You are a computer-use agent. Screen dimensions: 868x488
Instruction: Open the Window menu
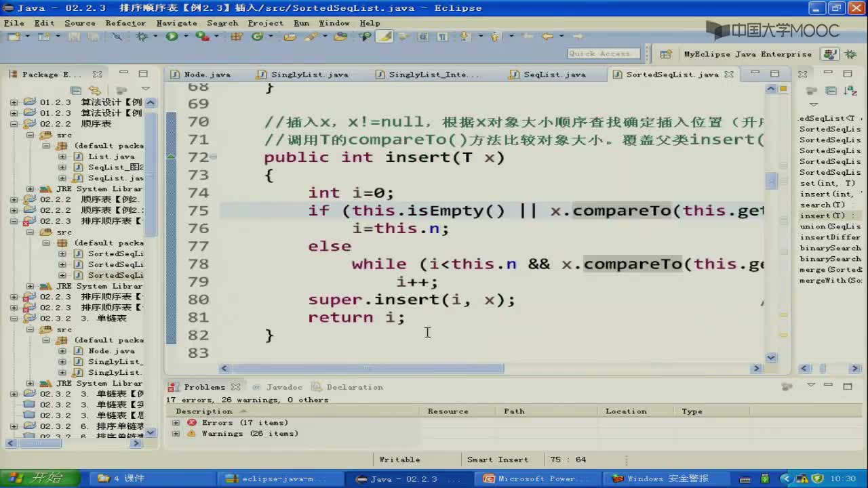(334, 23)
